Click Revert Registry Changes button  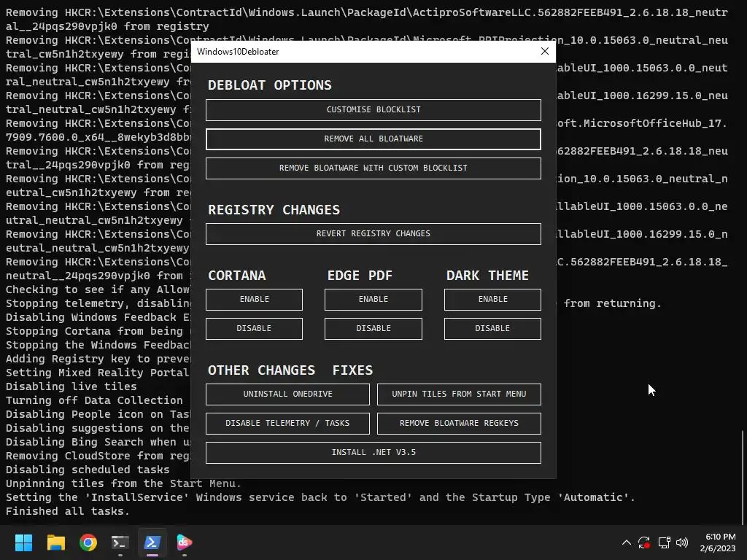(x=373, y=234)
